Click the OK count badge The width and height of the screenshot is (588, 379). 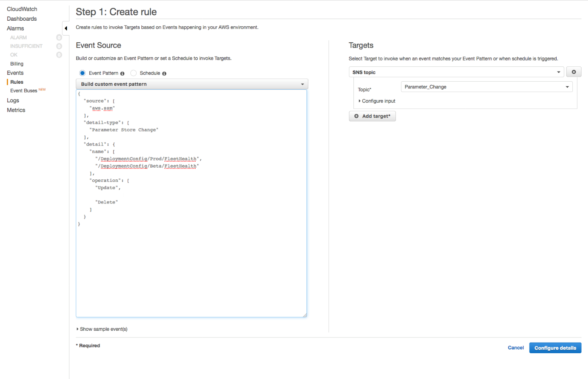(x=59, y=55)
